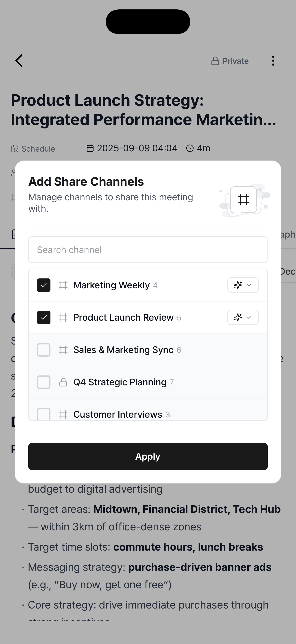296x644 pixels.
Task: Tap the Apply button
Action: [148, 457]
